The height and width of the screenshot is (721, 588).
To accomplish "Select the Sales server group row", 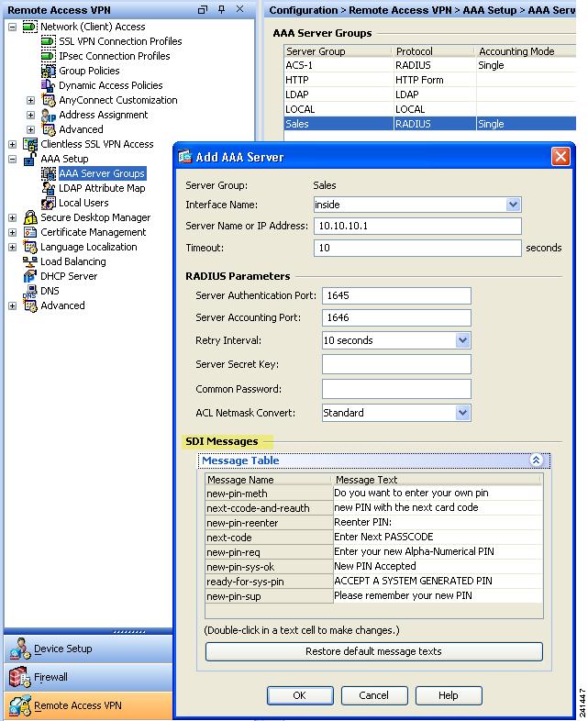I will (430, 124).
